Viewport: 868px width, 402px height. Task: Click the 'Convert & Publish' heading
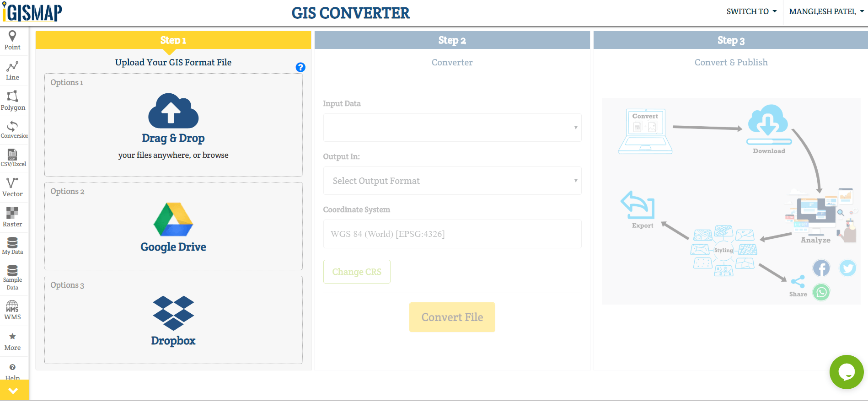pyautogui.click(x=731, y=62)
